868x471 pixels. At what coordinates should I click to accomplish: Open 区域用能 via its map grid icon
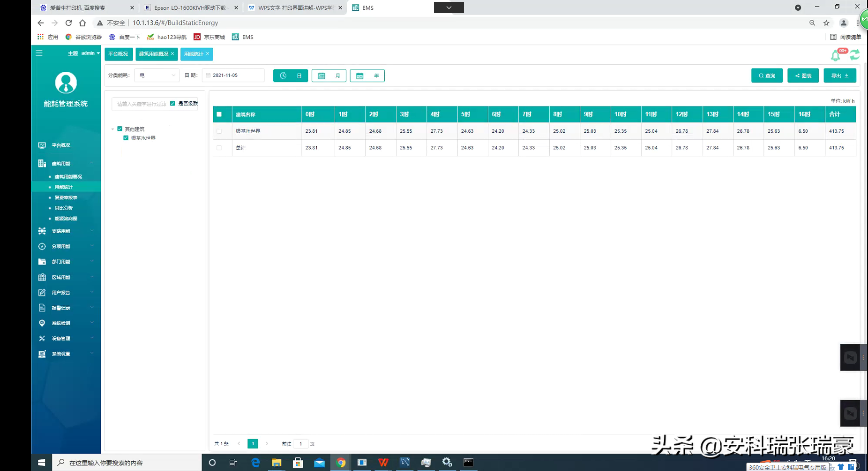pos(42,277)
